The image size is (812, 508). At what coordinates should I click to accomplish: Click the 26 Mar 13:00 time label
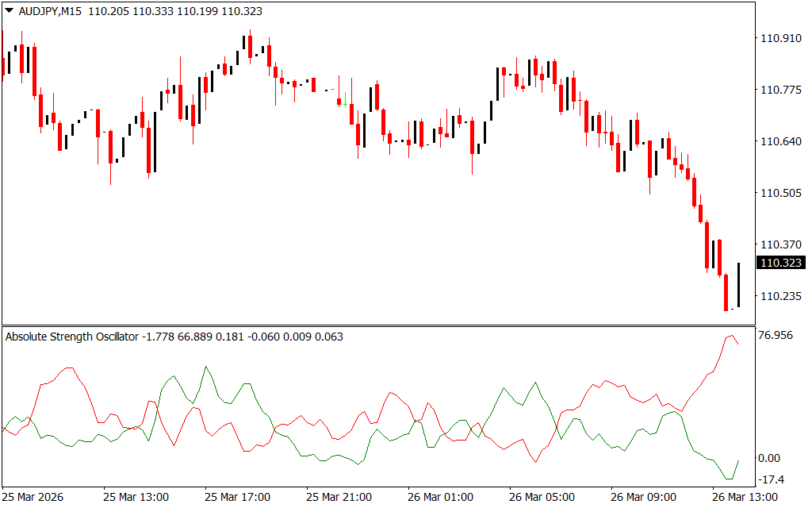pos(745,497)
